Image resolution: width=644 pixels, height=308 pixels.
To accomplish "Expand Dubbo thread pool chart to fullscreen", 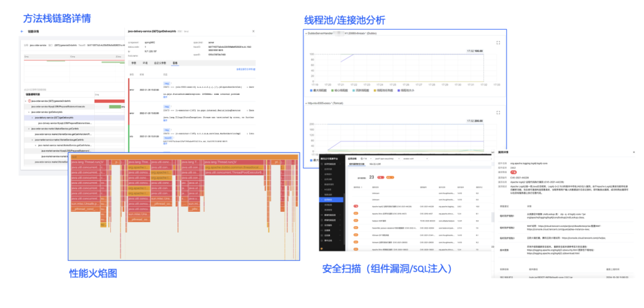I will 498,42.
